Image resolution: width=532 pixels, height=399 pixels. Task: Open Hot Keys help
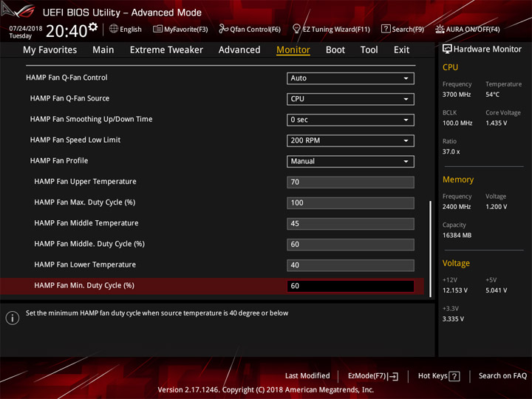(x=439, y=376)
